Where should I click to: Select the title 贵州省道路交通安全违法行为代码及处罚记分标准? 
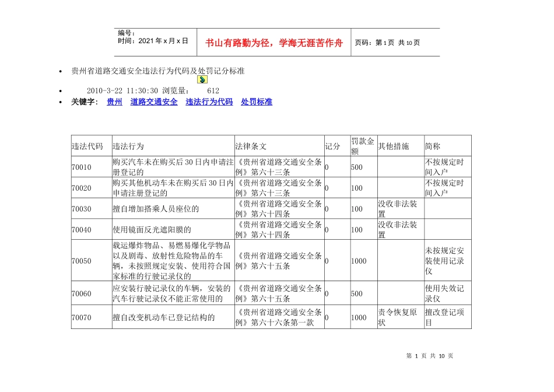click(x=158, y=71)
